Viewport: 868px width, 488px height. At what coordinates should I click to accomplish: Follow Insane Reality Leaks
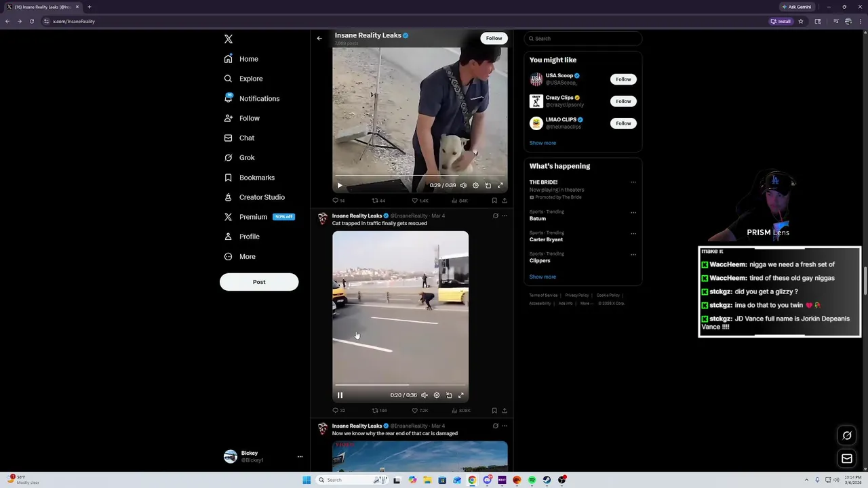pos(494,38)
